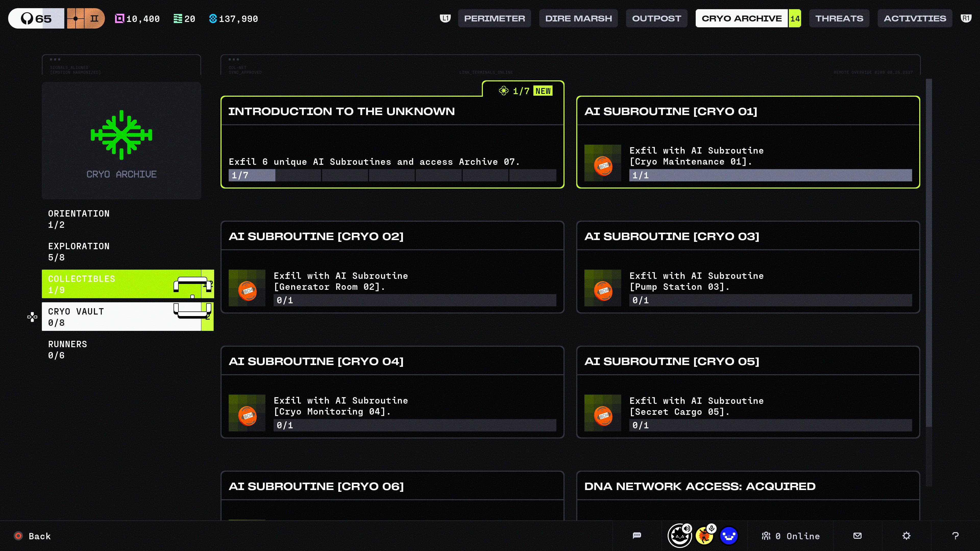Switch to the Perimeter tab
The width and height of the screenshot is (980, 551).
[494, 18]
